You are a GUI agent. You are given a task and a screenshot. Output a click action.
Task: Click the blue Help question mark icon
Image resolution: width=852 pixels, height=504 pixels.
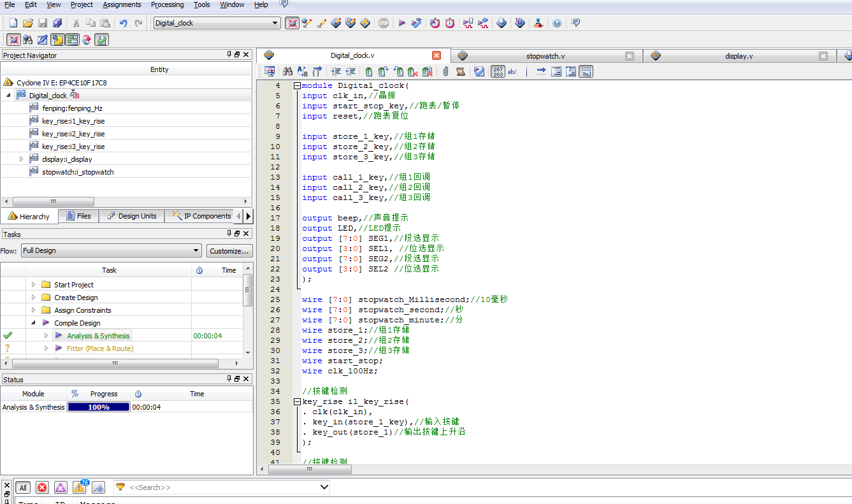[x=557, y=23]
